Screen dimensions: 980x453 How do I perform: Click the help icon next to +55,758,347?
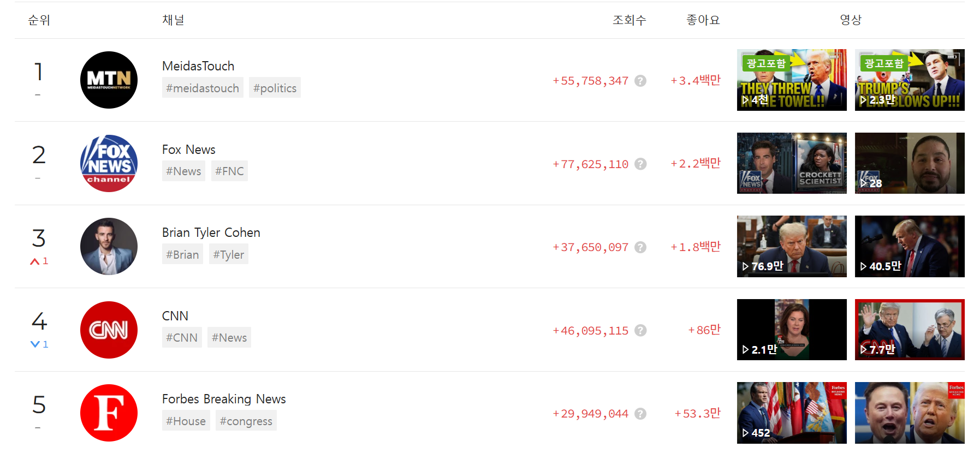(641, 81)
